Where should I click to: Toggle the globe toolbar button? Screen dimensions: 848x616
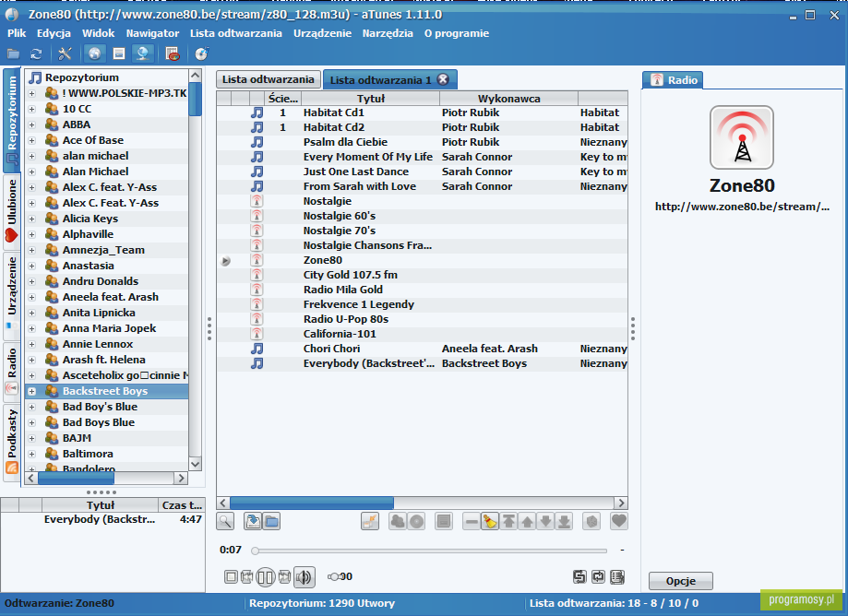coord(95,54)
